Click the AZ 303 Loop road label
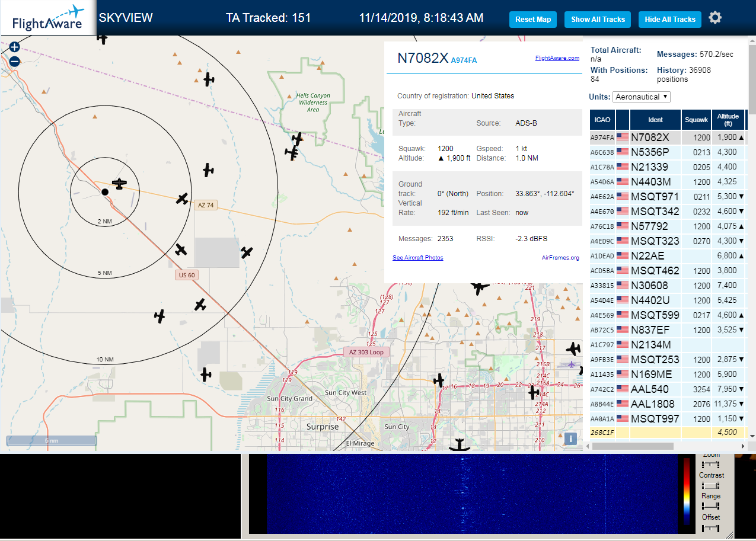The height and width of the screenshot is (541, 756). coord(368,352)
